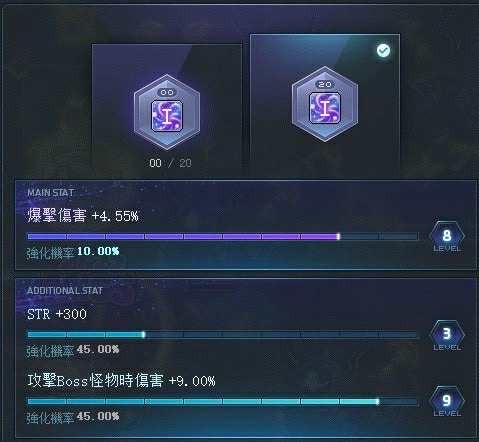Click the level 8 hexagon badge
Viewport: 479px width, 442px height.
[447, 236]
